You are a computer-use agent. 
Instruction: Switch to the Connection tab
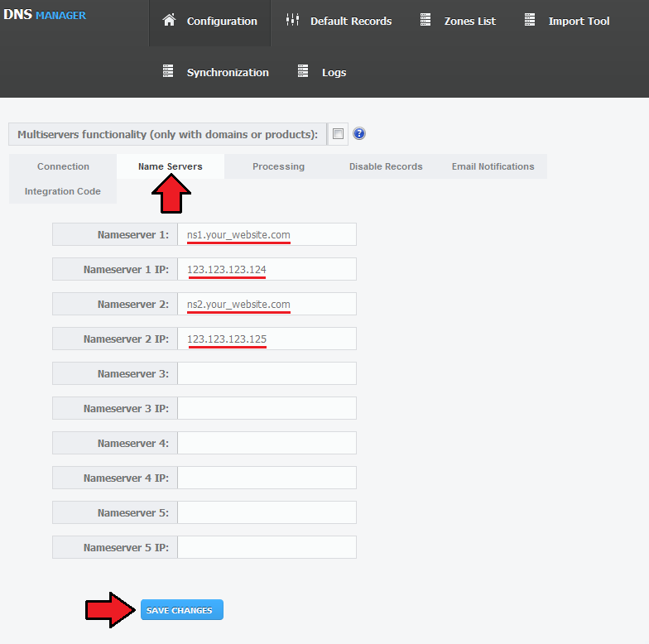click(63, 166)
